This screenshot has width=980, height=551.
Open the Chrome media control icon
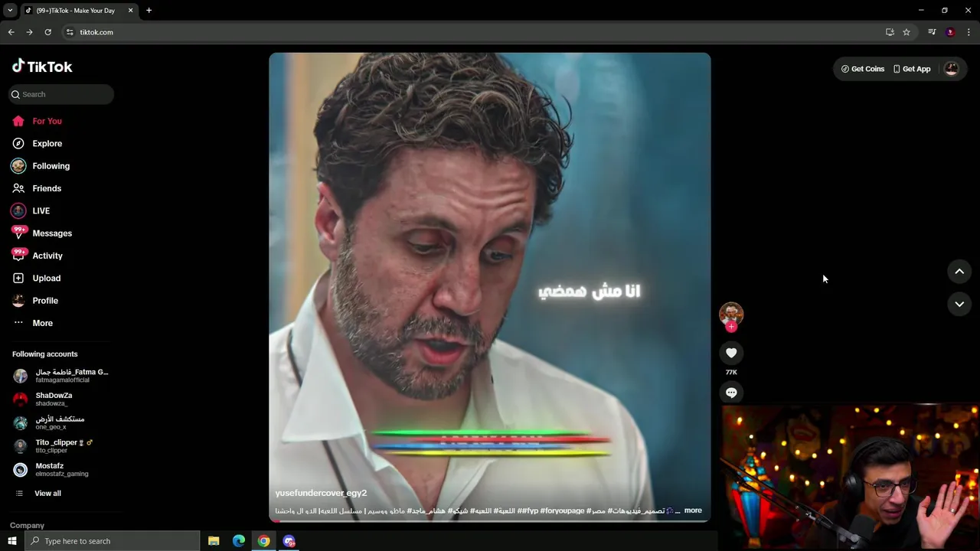tap(932, 32)
